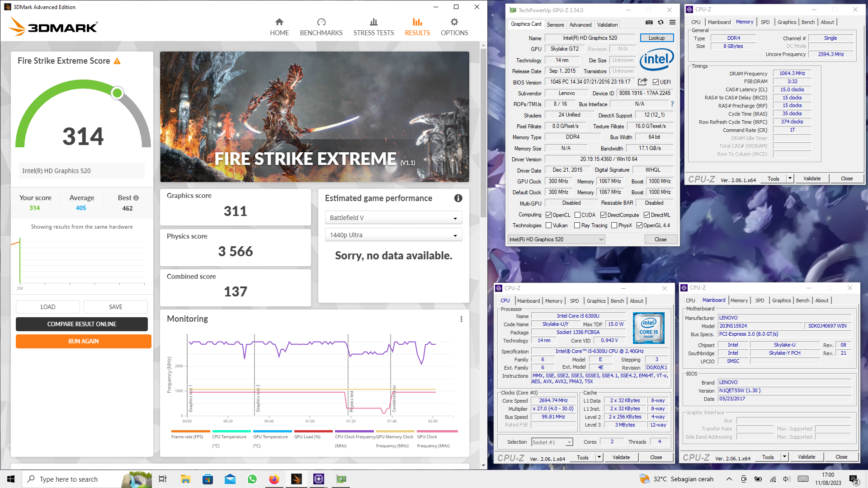
Task: Toggle OpenCL checkbox in GPU-Z
Action: (548, 215)
